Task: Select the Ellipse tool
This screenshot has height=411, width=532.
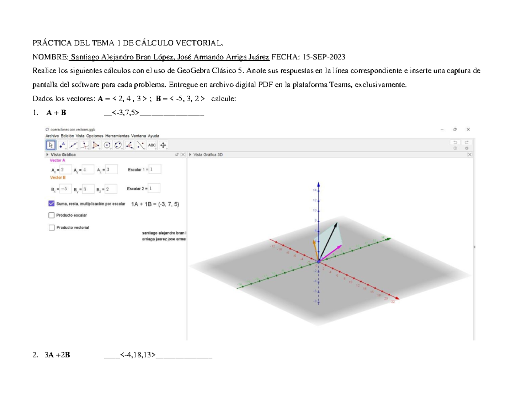Action: 119,145
